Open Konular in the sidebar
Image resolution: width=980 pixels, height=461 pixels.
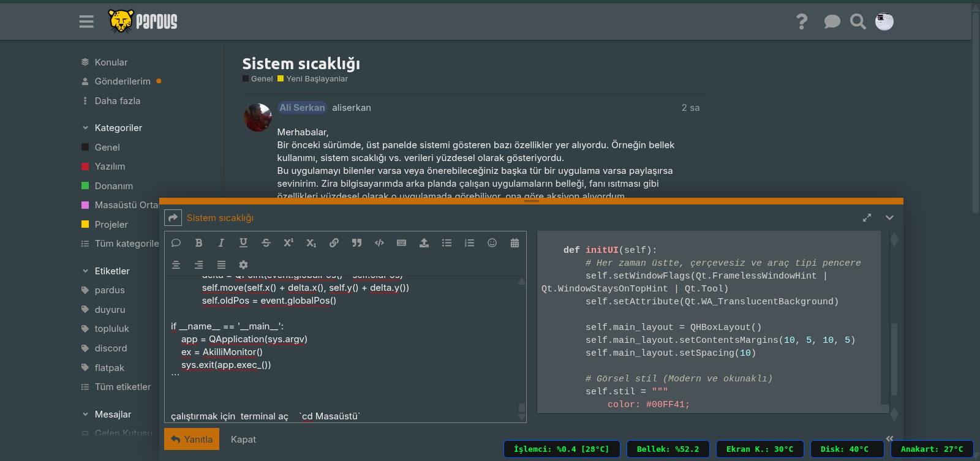click(111, 62)
